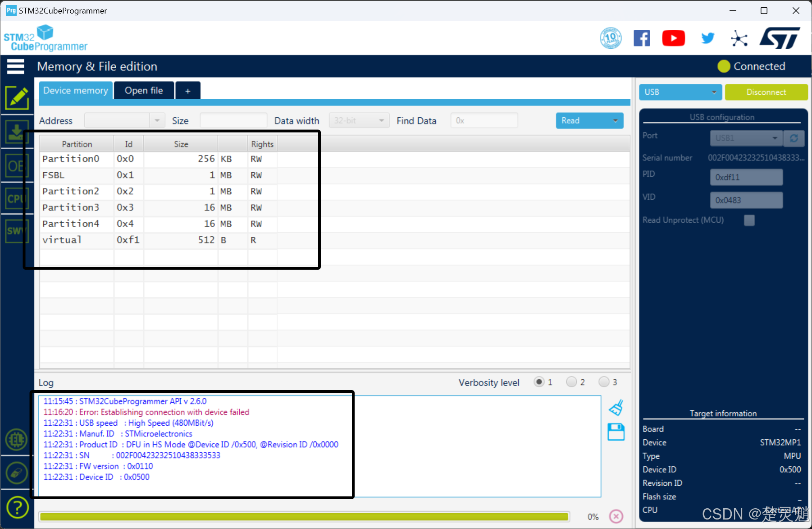The width and height of the screenshot is (812, 529).
Task: Select the Partition4 row
Action: pos(335,224)
